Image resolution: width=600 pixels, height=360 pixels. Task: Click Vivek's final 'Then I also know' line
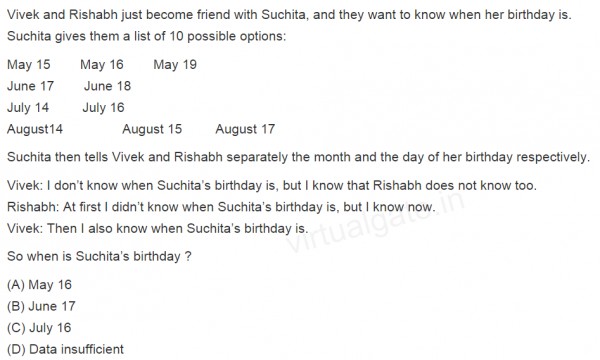coord(158,228)
